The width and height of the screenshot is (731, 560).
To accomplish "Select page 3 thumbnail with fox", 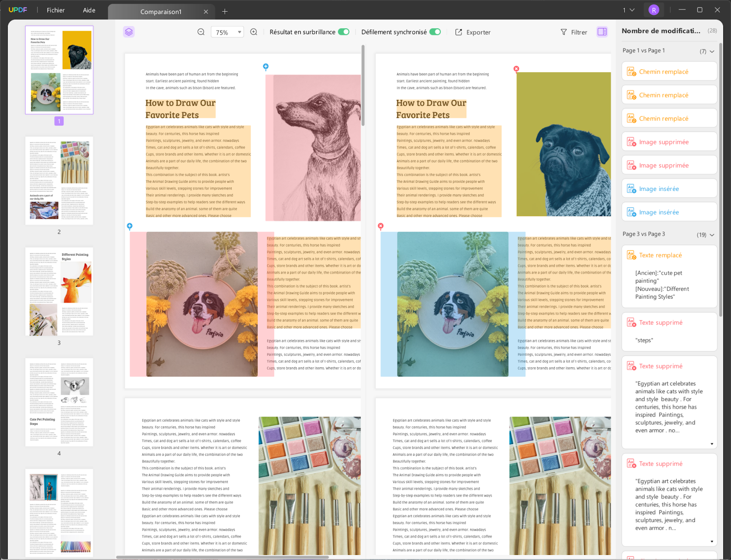I will [x=59, y=292].
